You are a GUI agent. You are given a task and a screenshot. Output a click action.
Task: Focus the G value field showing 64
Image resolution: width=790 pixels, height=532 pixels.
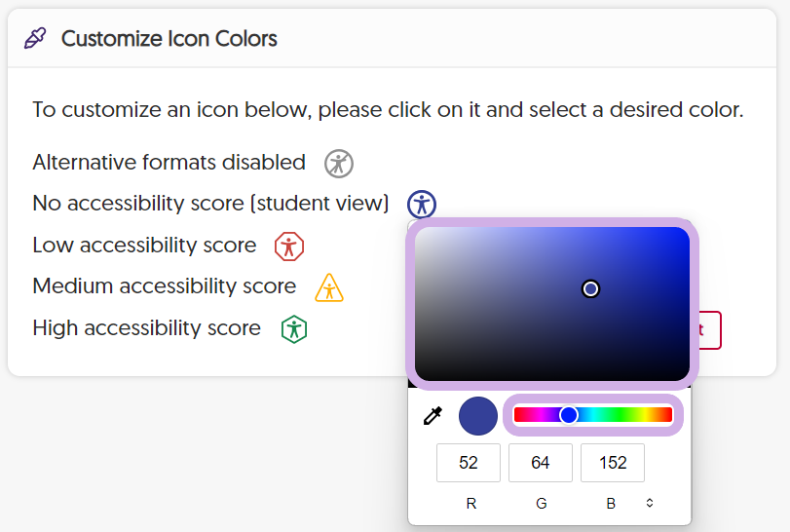(x=540, y=463)
